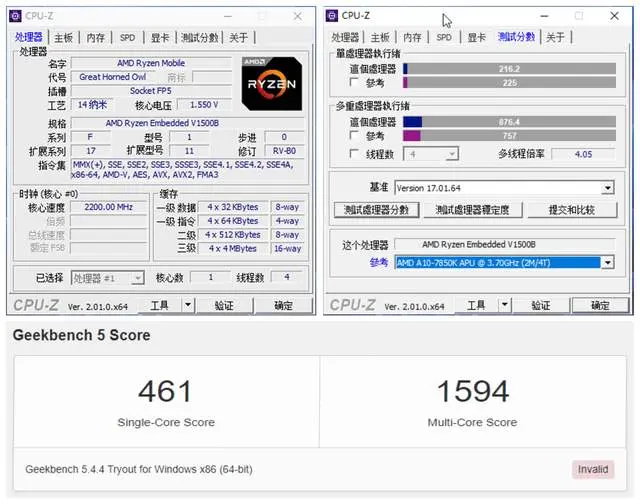This screenshot has width=640, height=504.
Task: Switch to 测试分数 tab in left window
Action: (200, 38)
